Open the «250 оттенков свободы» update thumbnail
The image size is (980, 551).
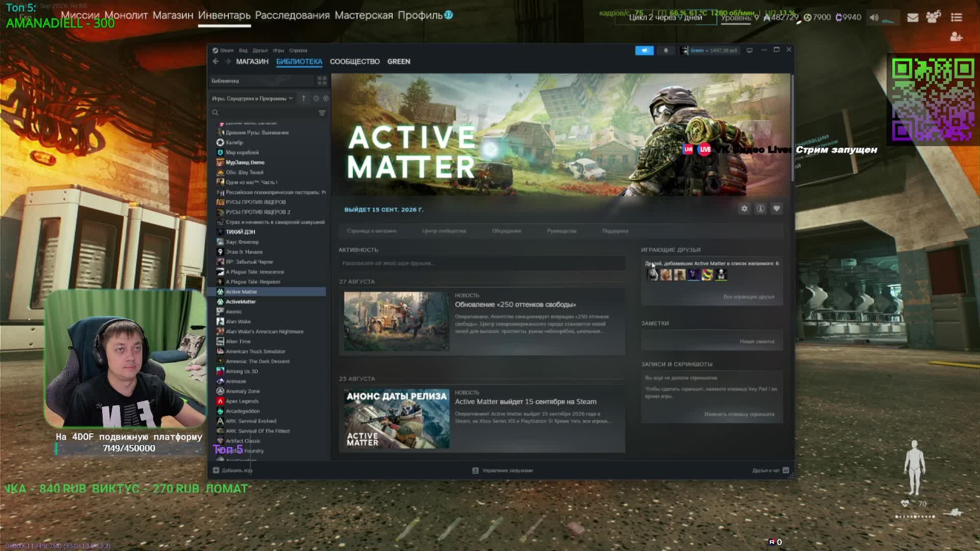point(397,321)
